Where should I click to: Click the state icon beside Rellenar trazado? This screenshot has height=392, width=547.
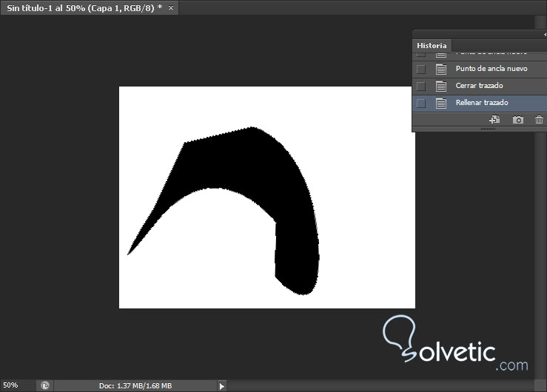pos(441,103)
